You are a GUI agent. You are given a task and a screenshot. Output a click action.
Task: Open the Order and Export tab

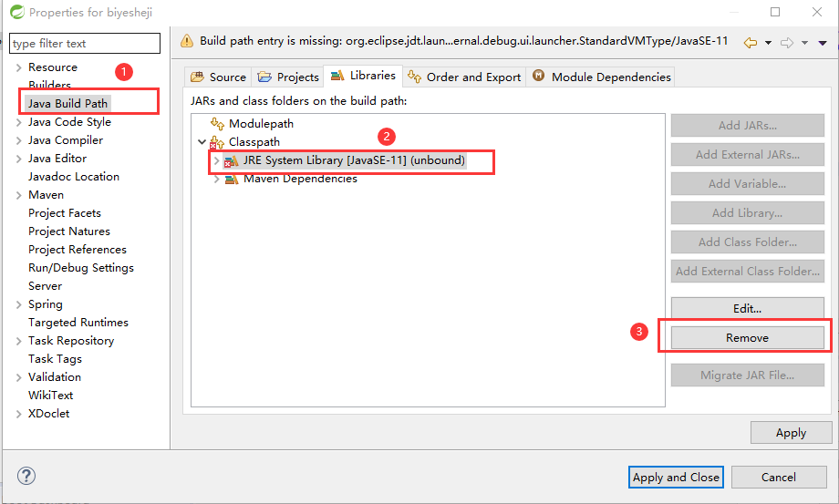[464, 77]
